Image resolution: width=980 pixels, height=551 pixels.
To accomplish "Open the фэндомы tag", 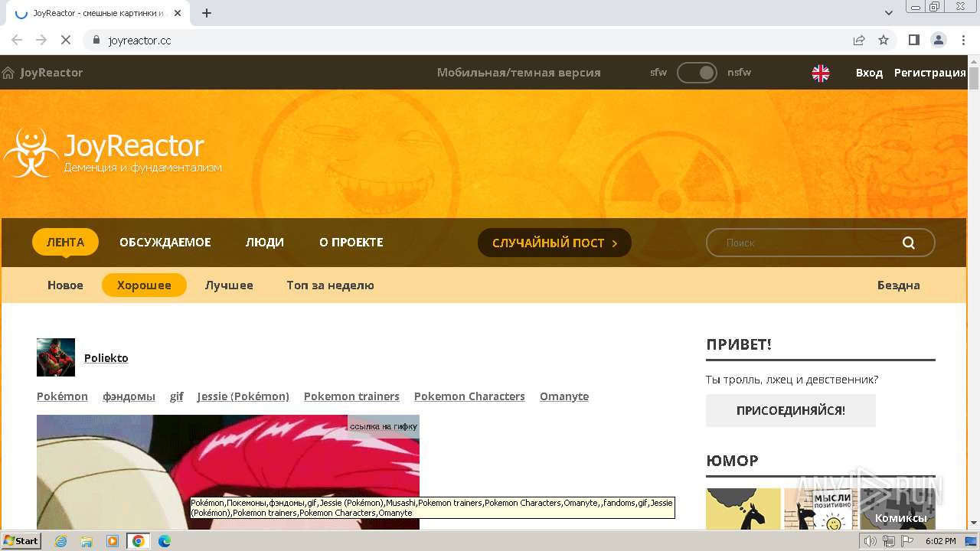I will [x=129, y=396].
